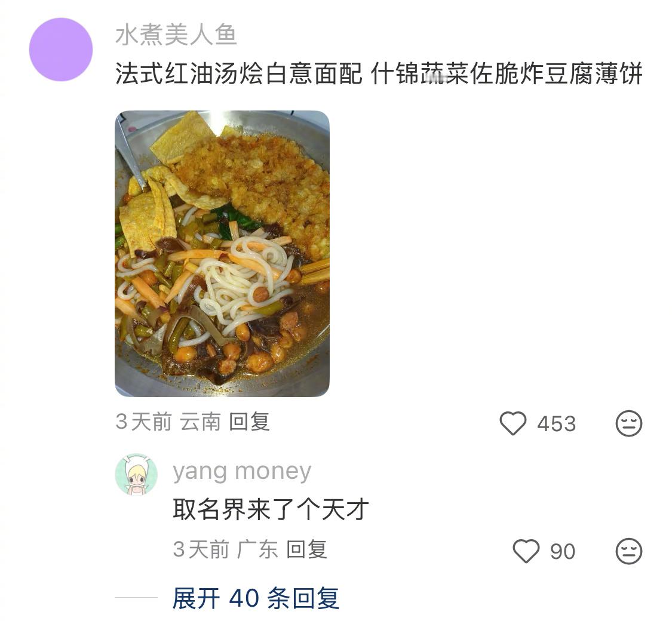Tap the dislike face beside 90
Viewport: 672px width, 621px height.
point(629,551)
